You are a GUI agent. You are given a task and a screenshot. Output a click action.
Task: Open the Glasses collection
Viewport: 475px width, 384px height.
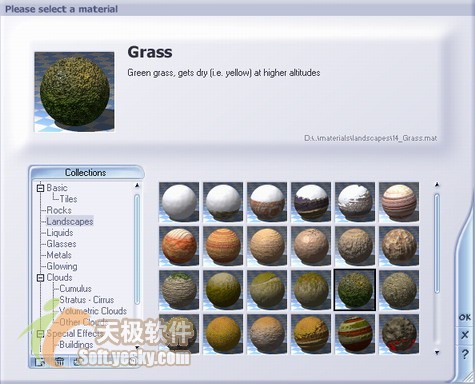[x=61, y=244]
